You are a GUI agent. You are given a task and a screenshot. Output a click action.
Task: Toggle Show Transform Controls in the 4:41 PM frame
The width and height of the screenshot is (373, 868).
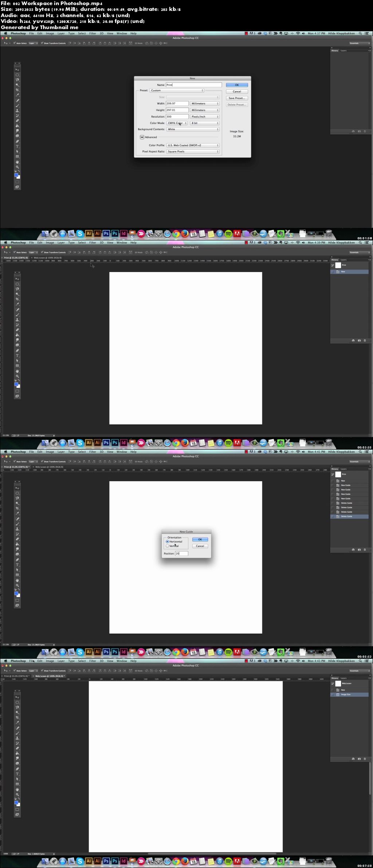(x=42, y=462)
